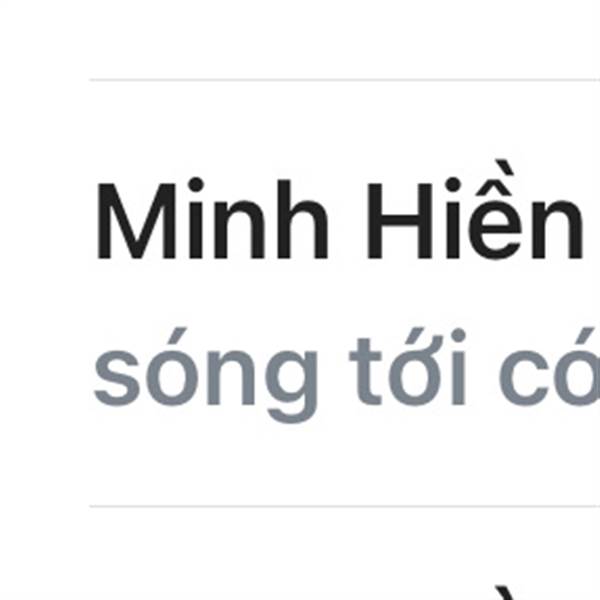This screenshot has width=600, height=600.
Task: Click empty space between preview text and bottom divider
Action: (x=344, y=464)
